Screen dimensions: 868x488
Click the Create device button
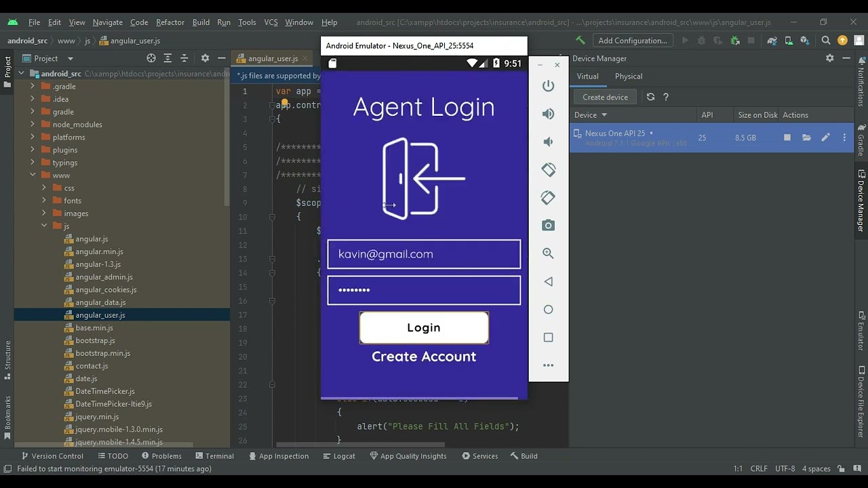[x=606, y=97]
